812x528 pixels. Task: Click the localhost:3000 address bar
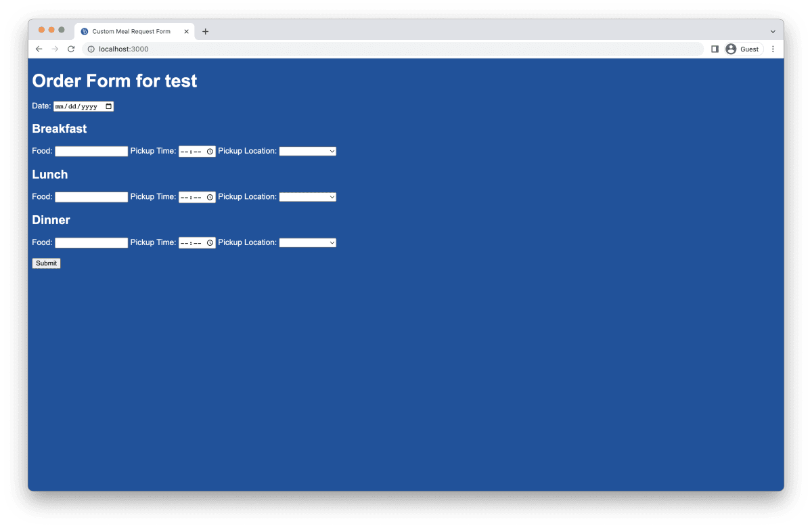[x=392, y=49]
